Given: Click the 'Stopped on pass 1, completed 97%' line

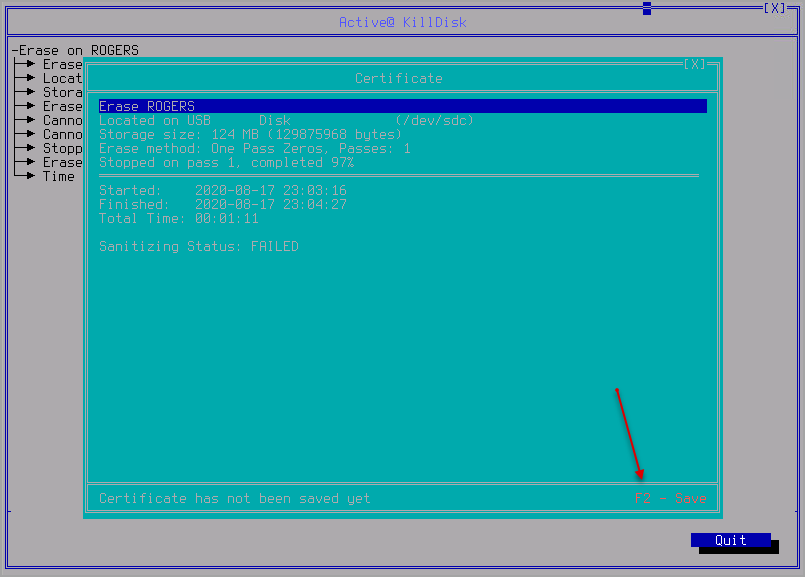Looking at the screenshot, I should tap(226, 163).
